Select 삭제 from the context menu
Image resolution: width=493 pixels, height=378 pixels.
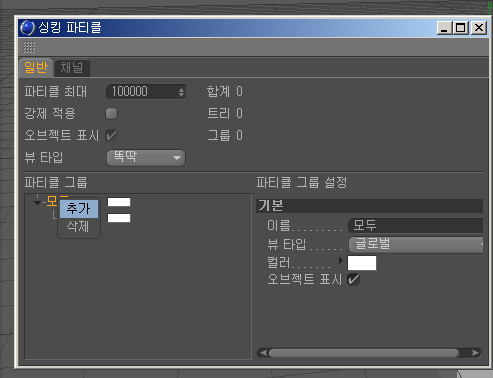pos(79,227)
